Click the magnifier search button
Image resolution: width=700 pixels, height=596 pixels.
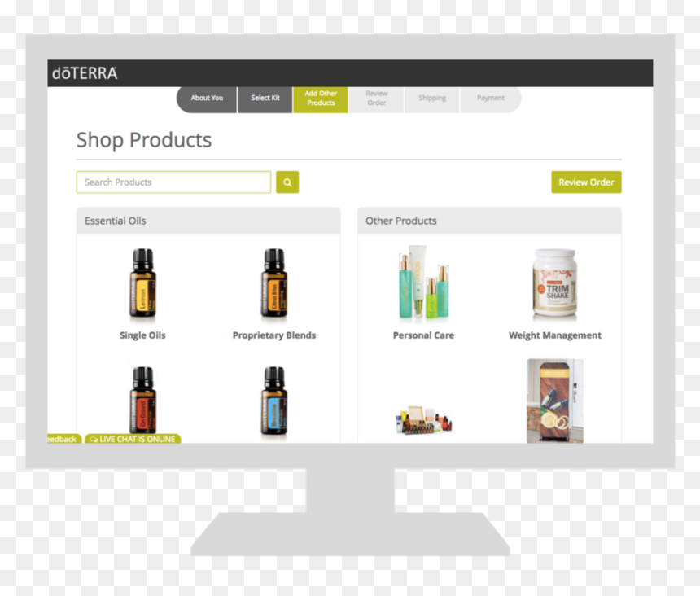tap(287, 182)
